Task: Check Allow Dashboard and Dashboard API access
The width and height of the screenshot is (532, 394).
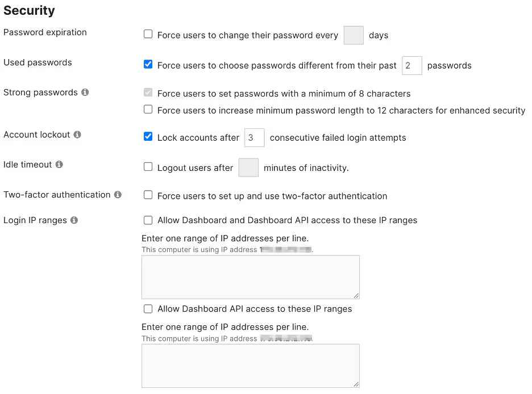Action: [148, 220]
